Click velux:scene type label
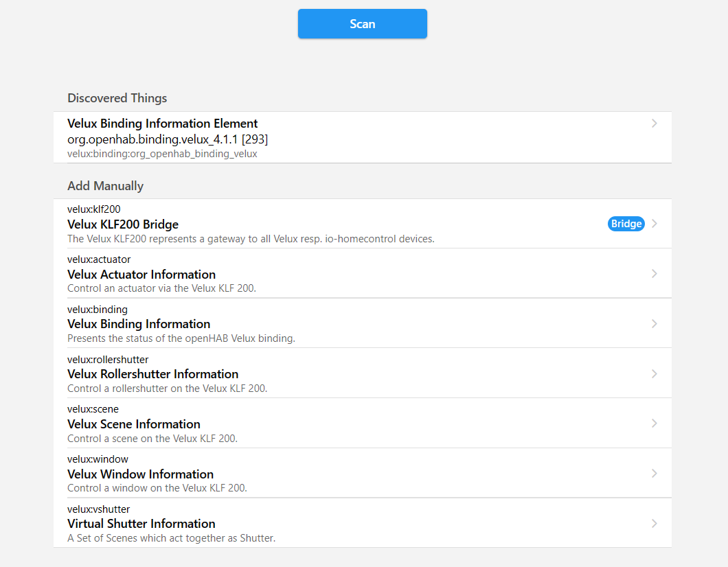 click(93, 409)
